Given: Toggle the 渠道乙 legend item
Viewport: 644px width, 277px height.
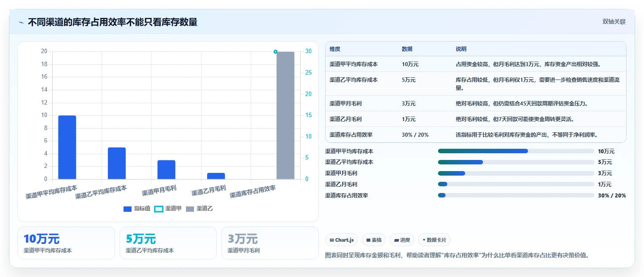Looking at the screenshot, I should coord(199,209).
